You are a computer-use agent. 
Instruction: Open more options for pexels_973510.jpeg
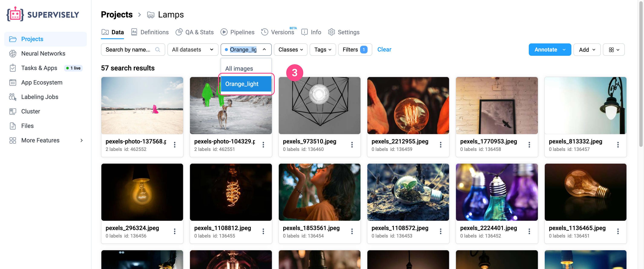coord(352,145)
